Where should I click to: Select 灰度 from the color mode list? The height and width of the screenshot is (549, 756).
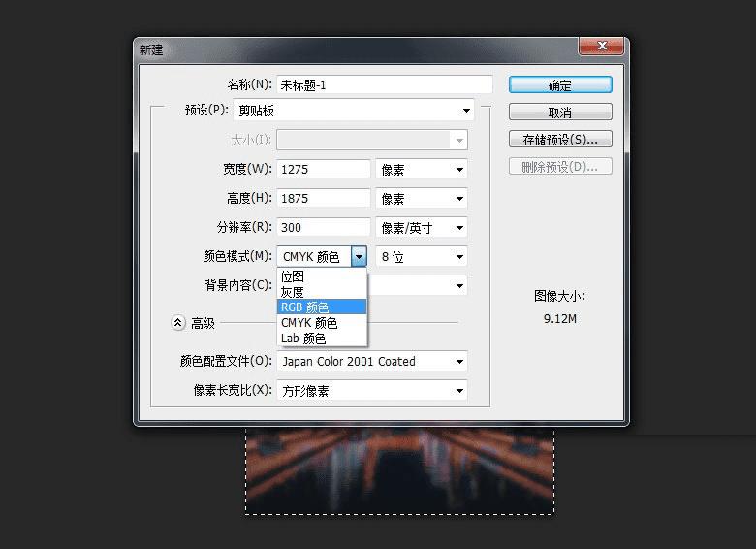[x=322, y=292]
